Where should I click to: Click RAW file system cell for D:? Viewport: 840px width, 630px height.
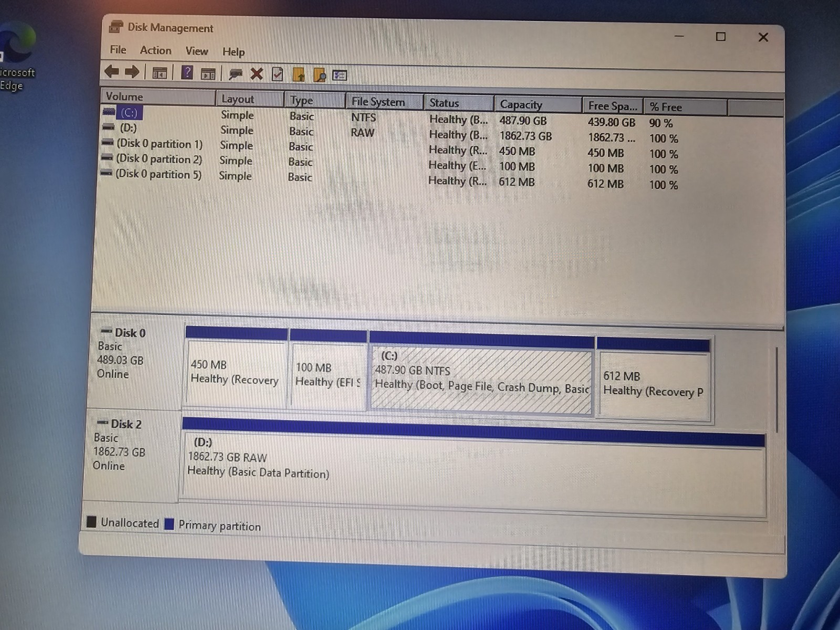tap(362, 132)
